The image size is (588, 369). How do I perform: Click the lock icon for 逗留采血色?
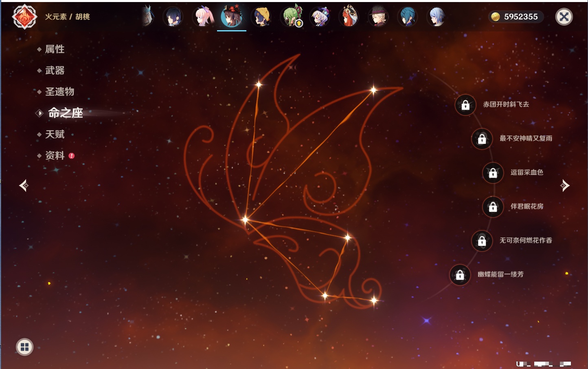coord(493,173)
